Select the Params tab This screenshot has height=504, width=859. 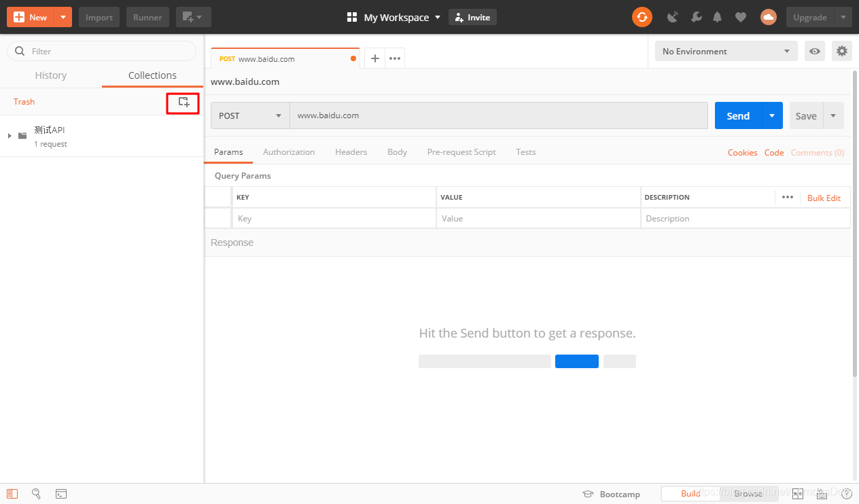coord(228,152)
